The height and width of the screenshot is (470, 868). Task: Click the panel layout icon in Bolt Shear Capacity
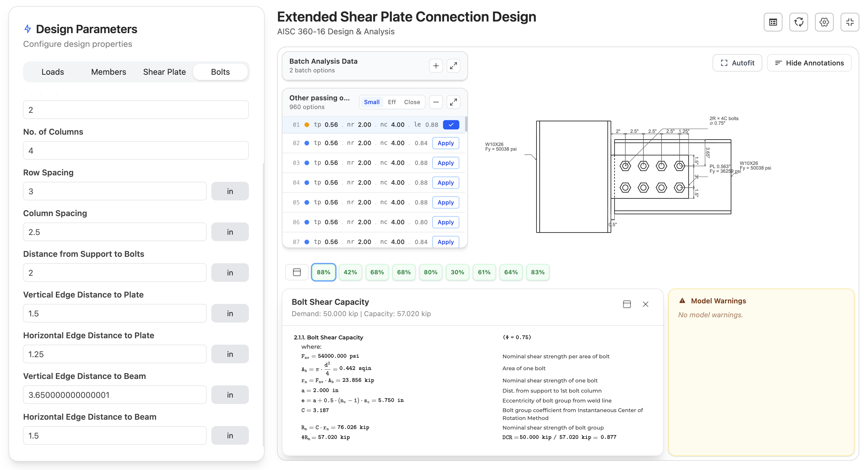pos(627,304)
